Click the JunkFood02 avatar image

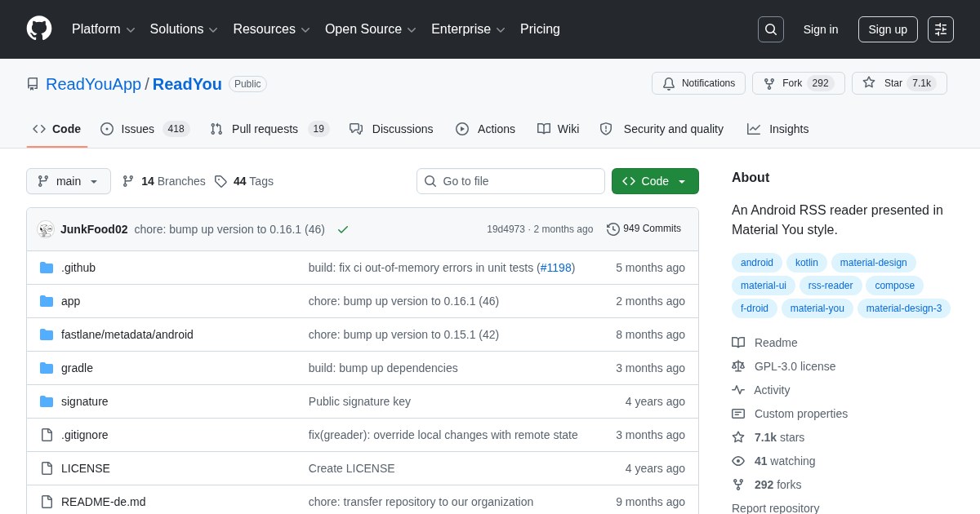click(x=46, y=229)
